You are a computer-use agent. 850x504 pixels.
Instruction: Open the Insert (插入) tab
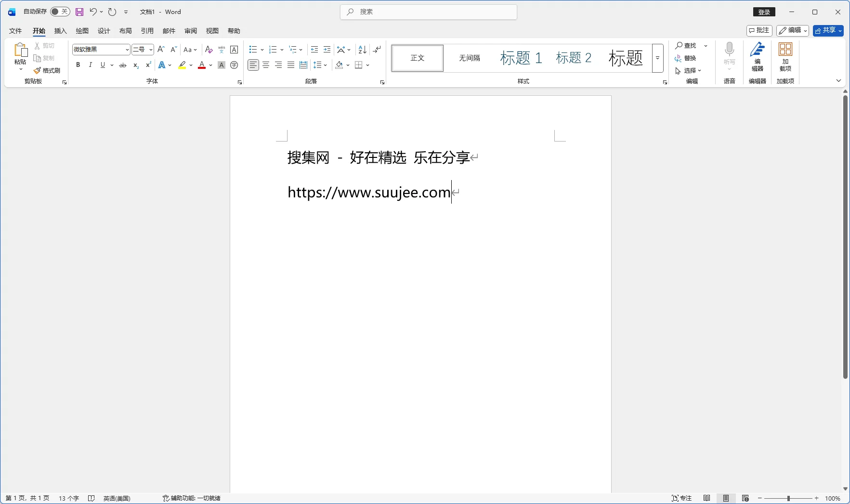(60, 31)
